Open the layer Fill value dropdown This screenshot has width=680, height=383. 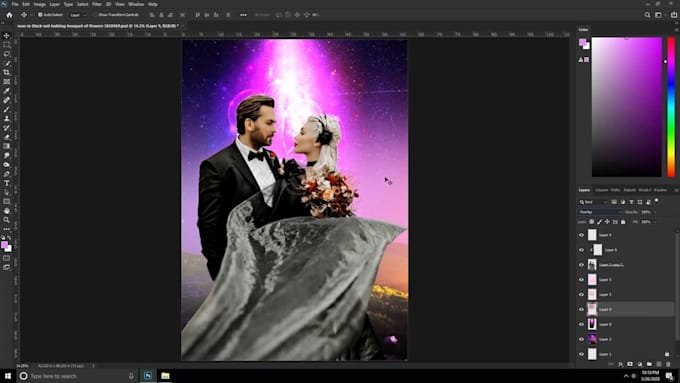(x=655, y=222)
